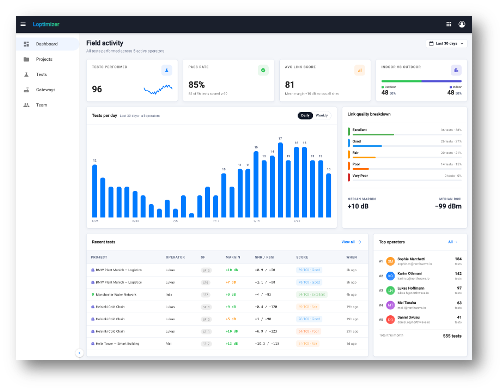
Task: Open View all recent tests link
Action: [x=348, y=242]
